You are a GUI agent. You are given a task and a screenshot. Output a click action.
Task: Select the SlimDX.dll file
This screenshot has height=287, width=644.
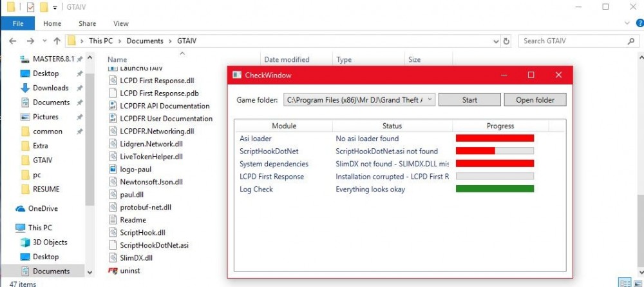click(137, 258)
